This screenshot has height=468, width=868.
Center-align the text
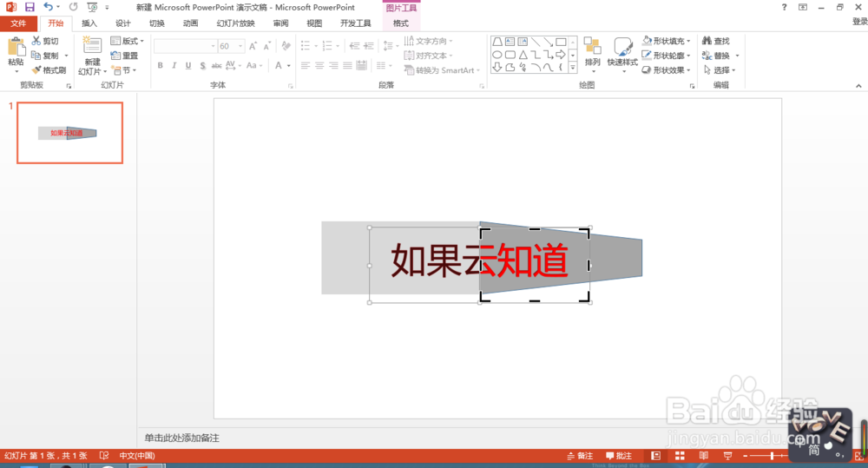(319, 65)
